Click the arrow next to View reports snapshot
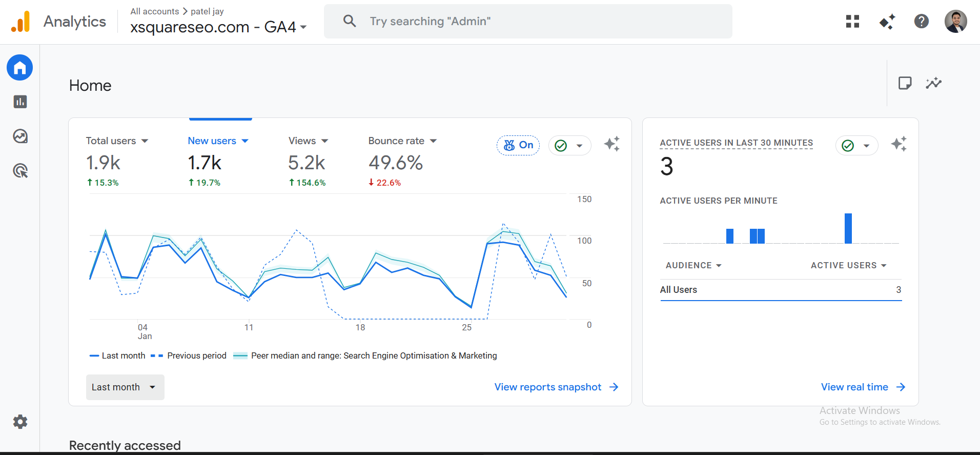 614,387
